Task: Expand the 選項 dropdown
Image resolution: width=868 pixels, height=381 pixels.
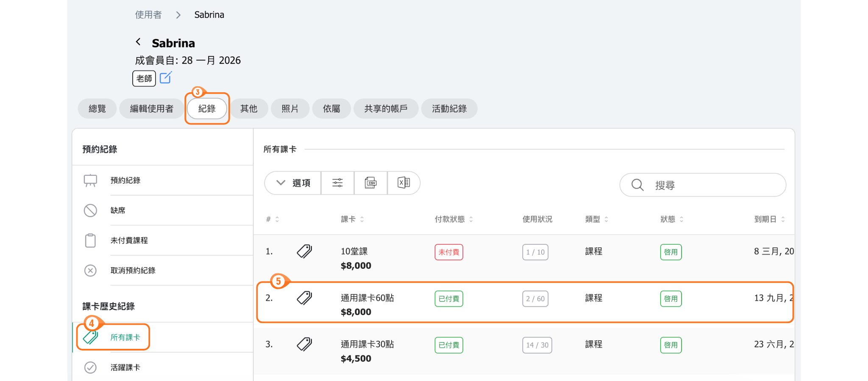Action: (293, 183)
